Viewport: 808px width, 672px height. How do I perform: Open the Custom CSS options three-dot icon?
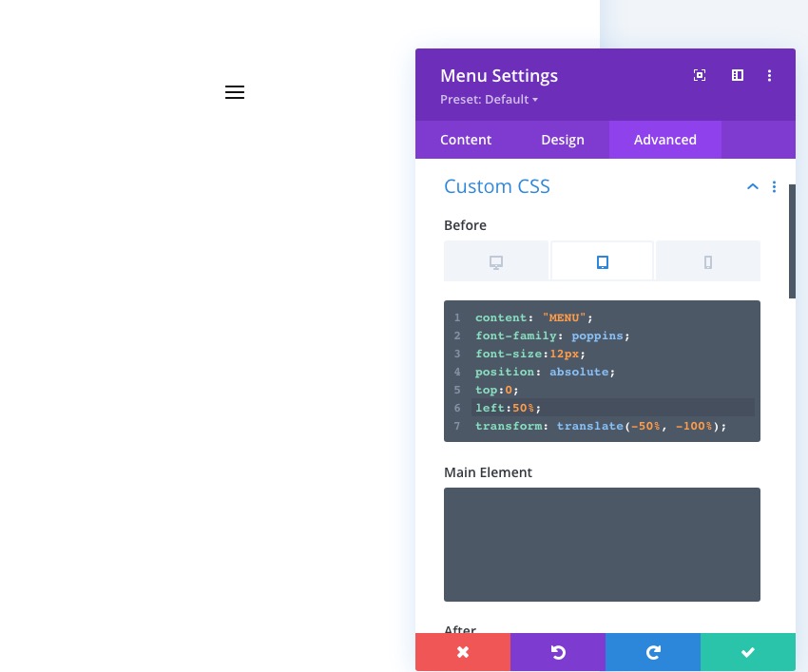click(774, 186)
